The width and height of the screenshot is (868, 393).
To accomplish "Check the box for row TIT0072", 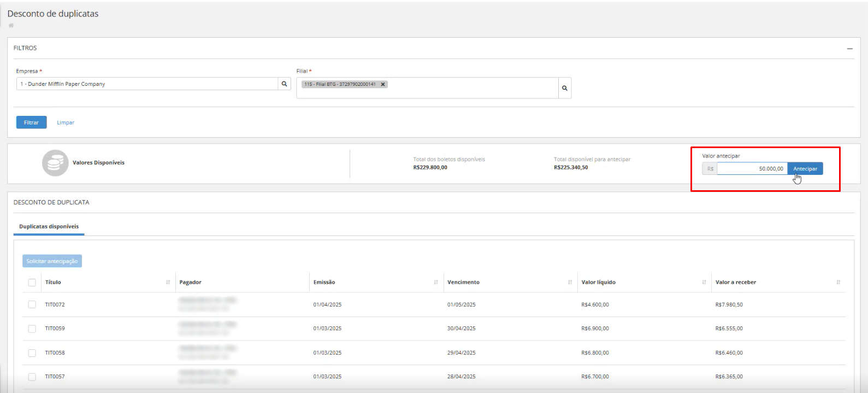I will (32, 304).
